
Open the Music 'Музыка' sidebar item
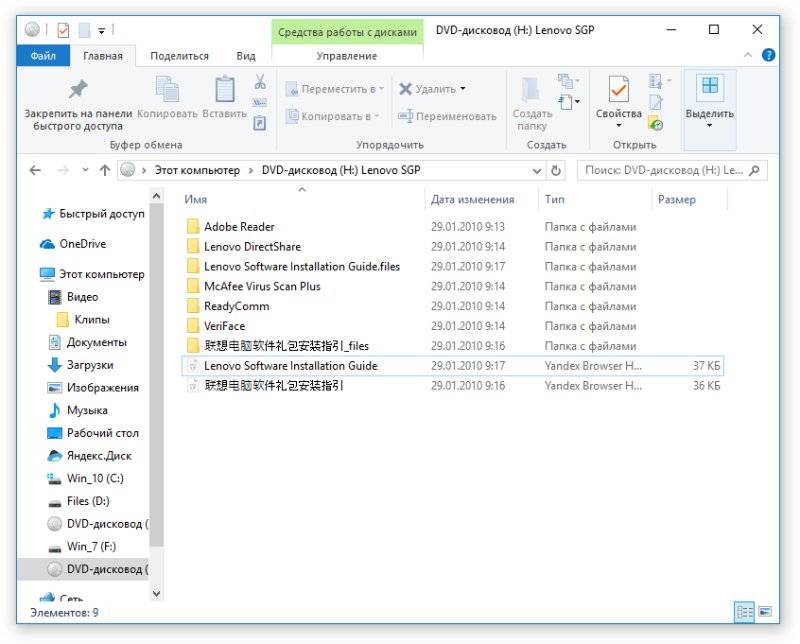pos(78,410)
